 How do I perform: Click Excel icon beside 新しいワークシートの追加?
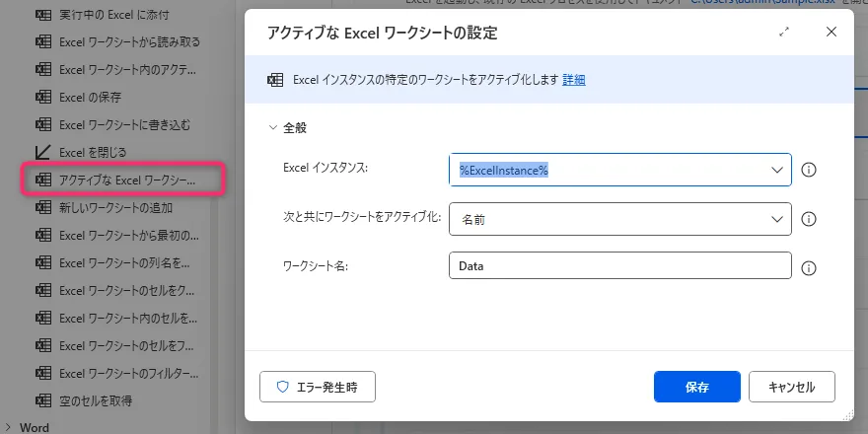click(x=43, y=208)
